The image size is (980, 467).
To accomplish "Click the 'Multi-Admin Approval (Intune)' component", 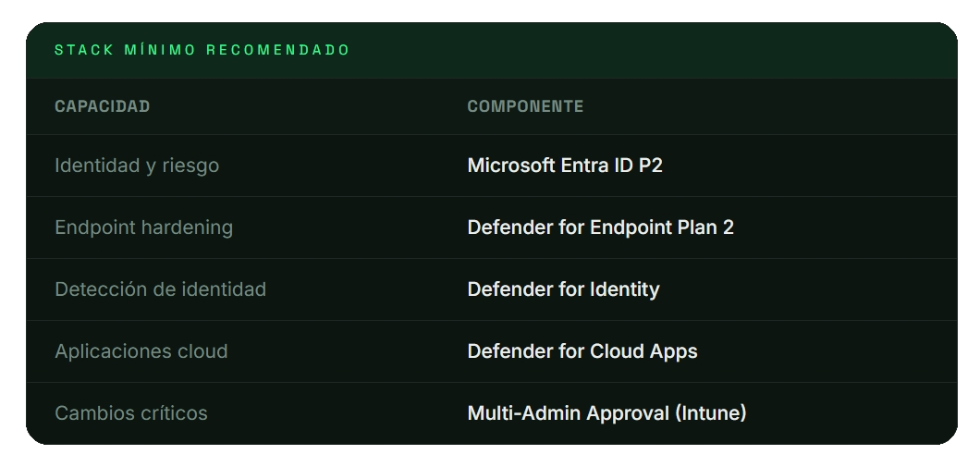I will point(606,413).
